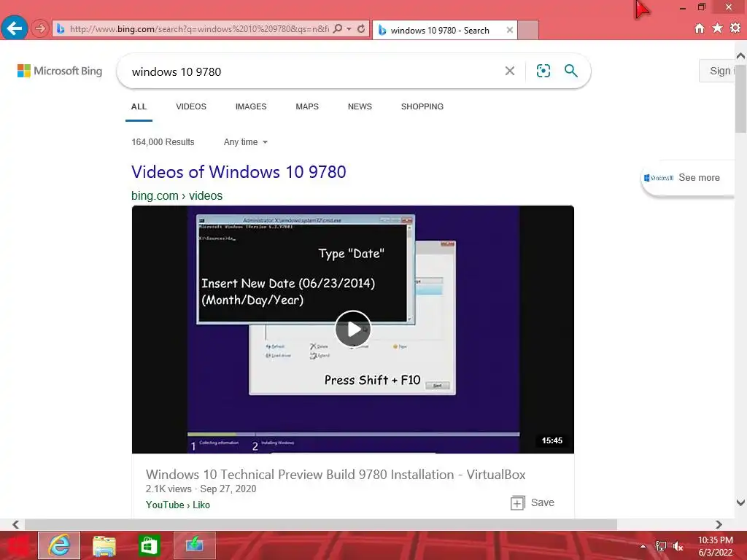This screenshot has width=747, height=560.
Task: Select the ALL results tab
Action: [x=139, y=106]
